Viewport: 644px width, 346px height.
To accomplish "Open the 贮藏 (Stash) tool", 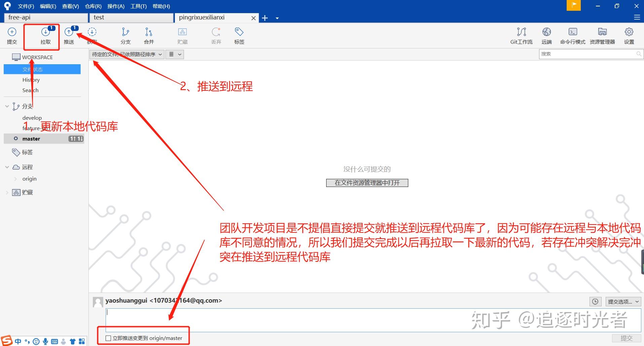I will 182,35.
